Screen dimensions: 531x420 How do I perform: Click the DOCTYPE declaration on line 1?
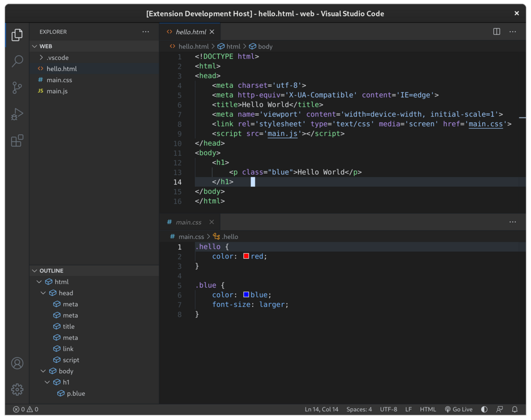[x=227, y=56]
